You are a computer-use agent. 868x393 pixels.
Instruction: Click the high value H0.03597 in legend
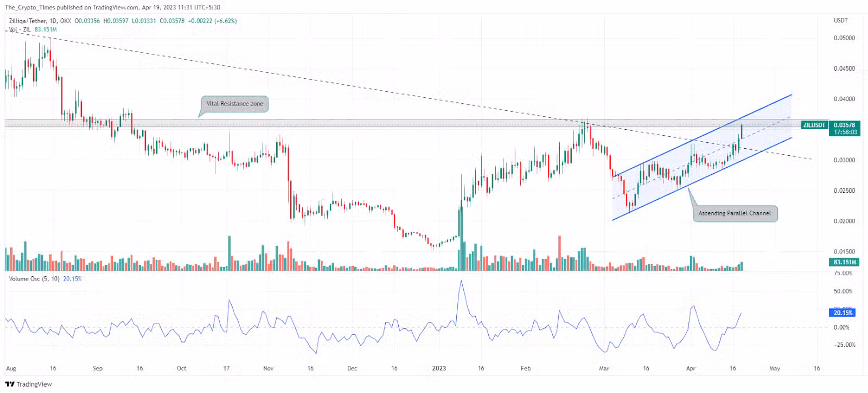pos(116,21)
